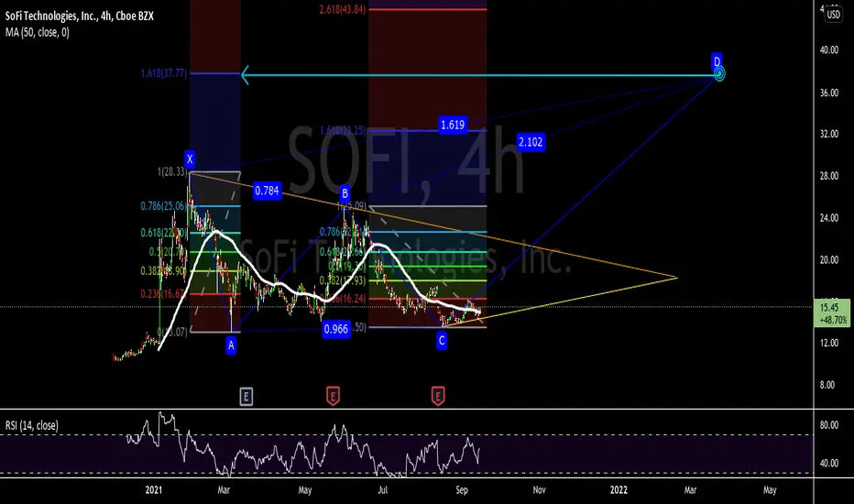Click the 1(28.33) Fibonacci level label
This screenshot has width=854, height=504.
click(x=172, y=172)
